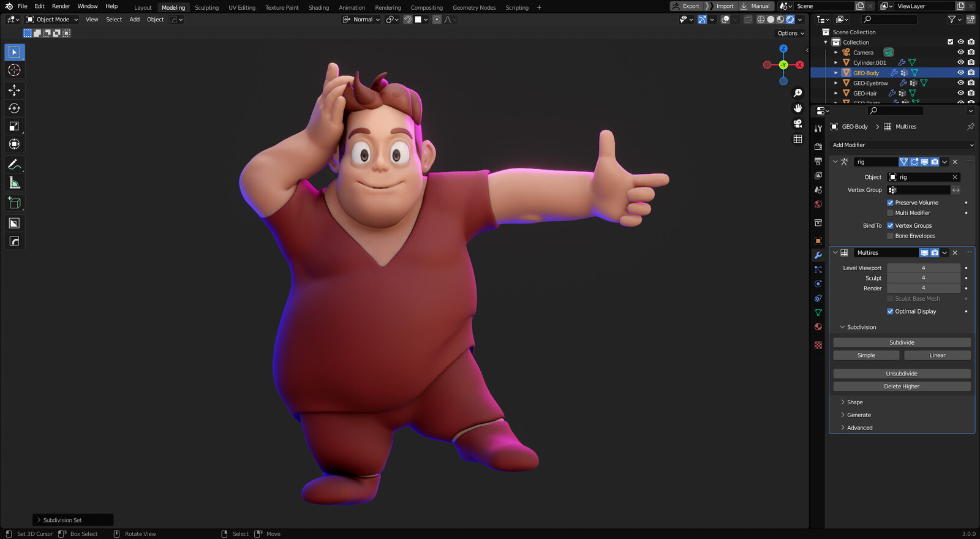Open the Object Mode dropdown
Viewport: 980px width, 539px height.
pos(53,20)
